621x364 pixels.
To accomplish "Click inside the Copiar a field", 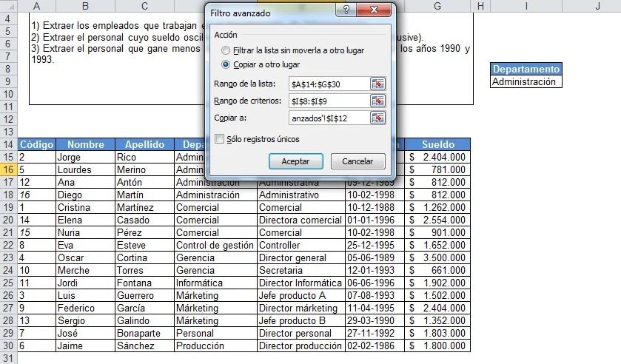I will pyautogui.click(x=329, y=118).
